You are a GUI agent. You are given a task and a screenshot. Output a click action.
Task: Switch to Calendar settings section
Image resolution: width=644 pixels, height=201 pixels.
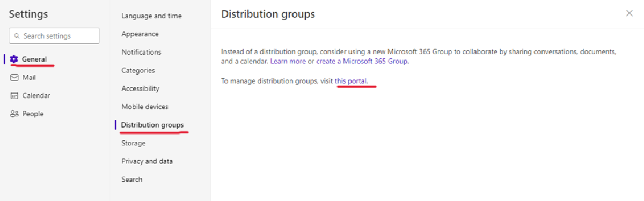pos(36,95)
